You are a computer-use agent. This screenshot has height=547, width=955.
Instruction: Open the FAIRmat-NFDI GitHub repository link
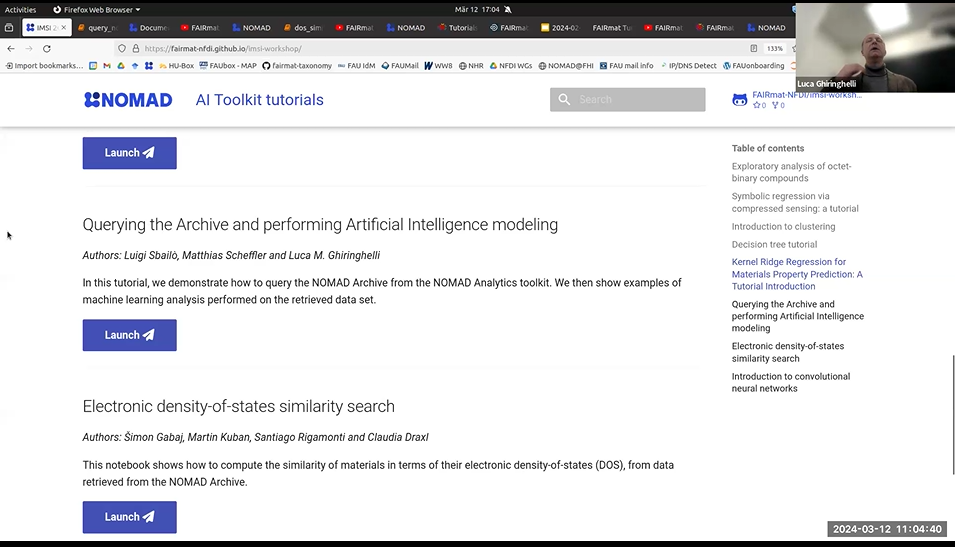point(797,99)
